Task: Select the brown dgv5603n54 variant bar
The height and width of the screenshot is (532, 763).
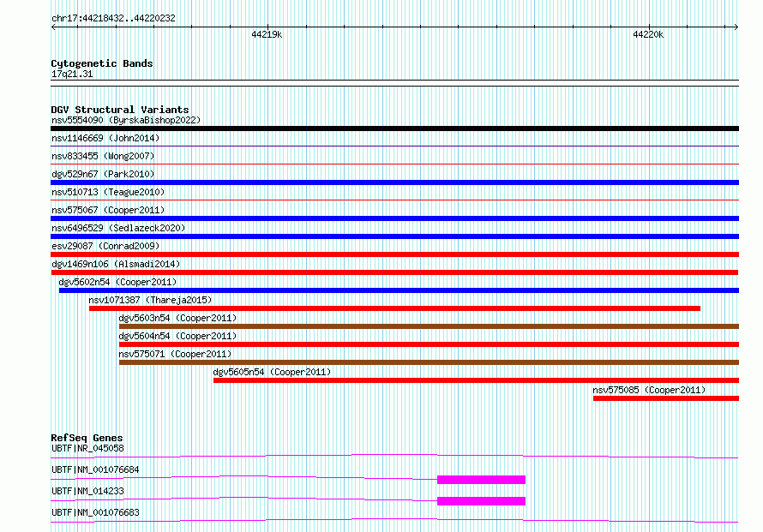Action: point(430,326)
